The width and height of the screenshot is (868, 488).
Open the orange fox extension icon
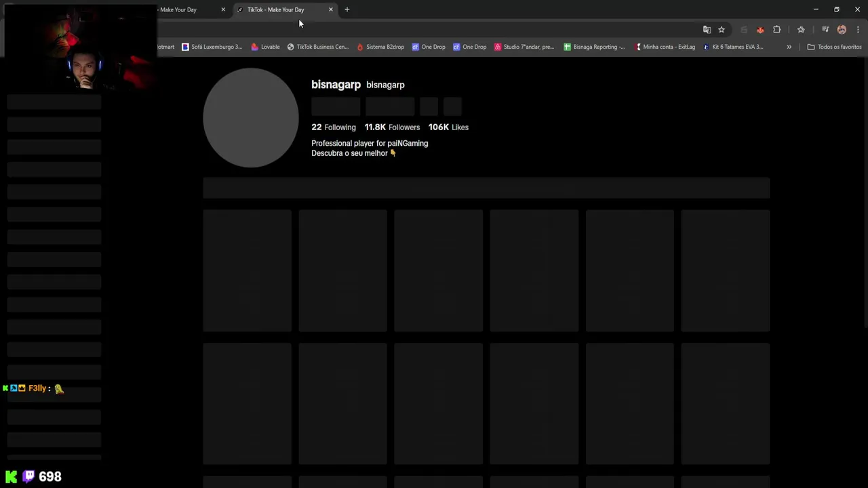760,29
